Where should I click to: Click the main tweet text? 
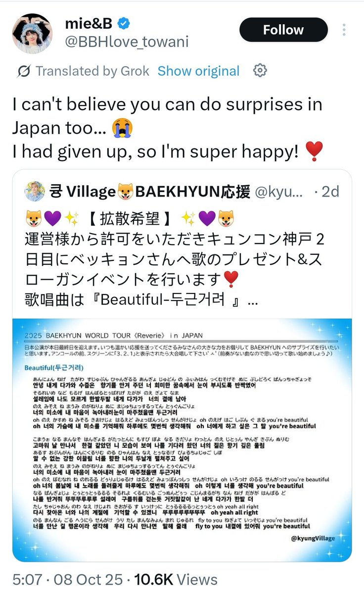[167, 129]
